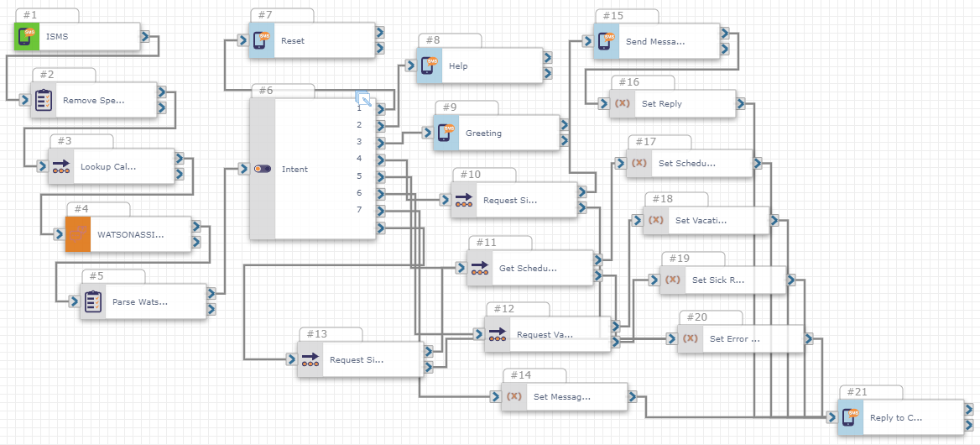Click the phone icon on Reply to C... node
980x445 pixels.
(x=851, y=417)
